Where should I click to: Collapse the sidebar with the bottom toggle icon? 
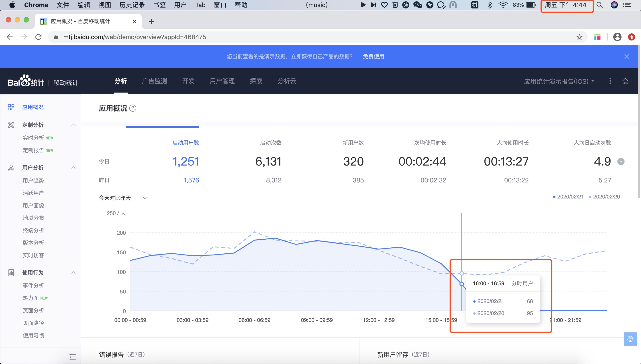(73, 357)
